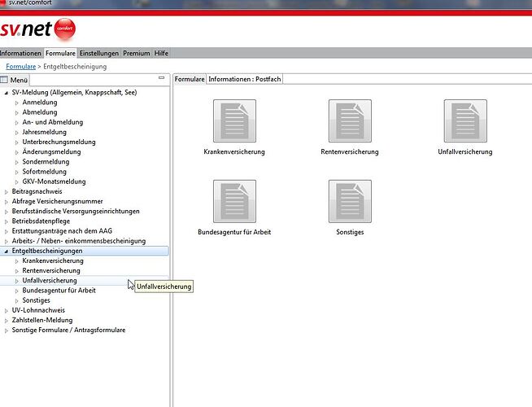The image size is (532, 407).
Task: Click the Sonstiges label under its icon
Action: pyautogui.click(x=350, y=232)
